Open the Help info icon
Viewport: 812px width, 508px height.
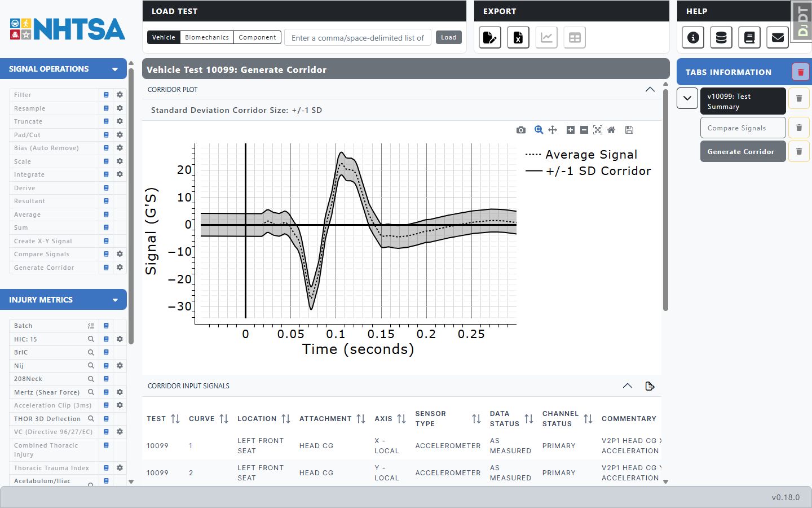point(693,38)
